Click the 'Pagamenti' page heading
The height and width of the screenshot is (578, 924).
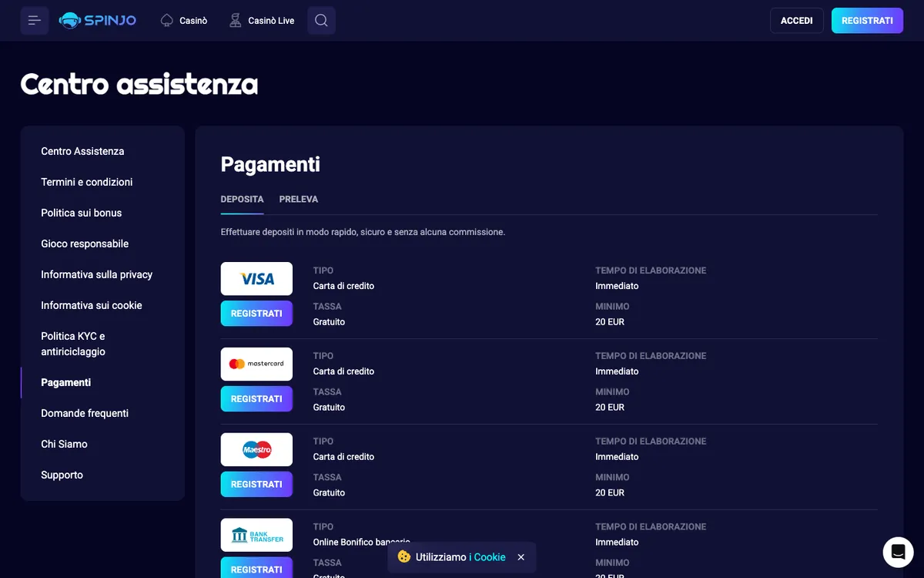(x=270, y=164)
